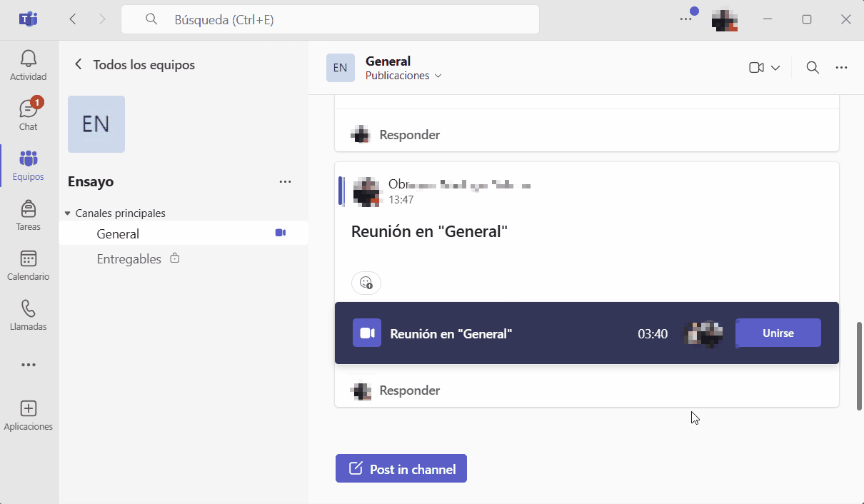
Task: Select the General channel
Action: 118,233
